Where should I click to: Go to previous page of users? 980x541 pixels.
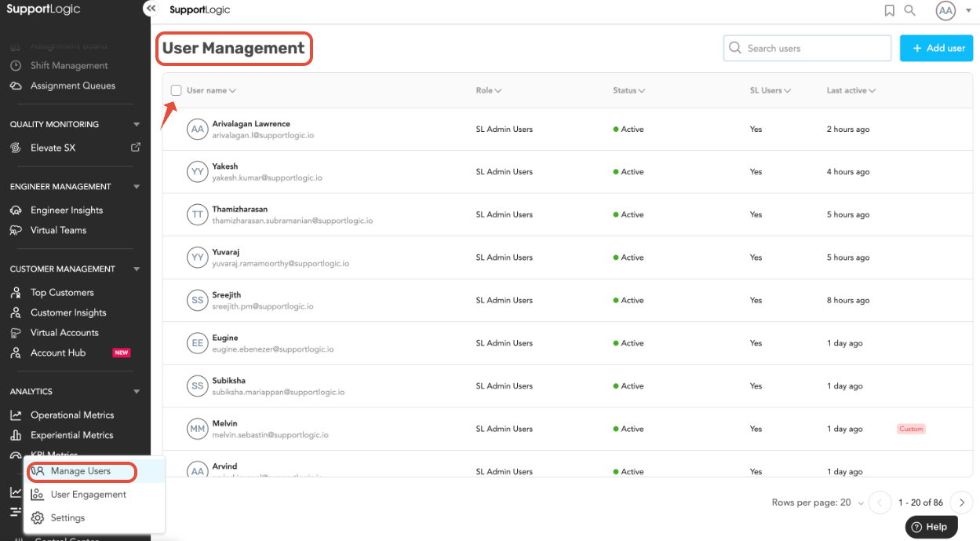[880, 503]
